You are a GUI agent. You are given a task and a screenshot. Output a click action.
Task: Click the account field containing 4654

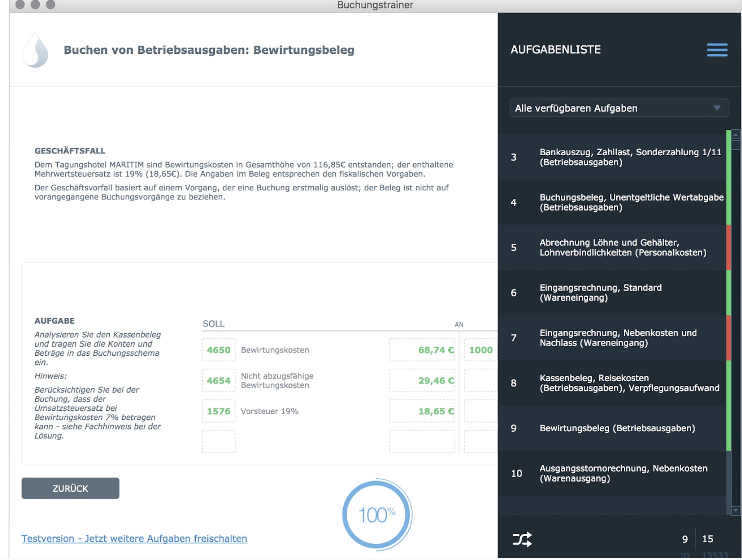tap(219, 380)
